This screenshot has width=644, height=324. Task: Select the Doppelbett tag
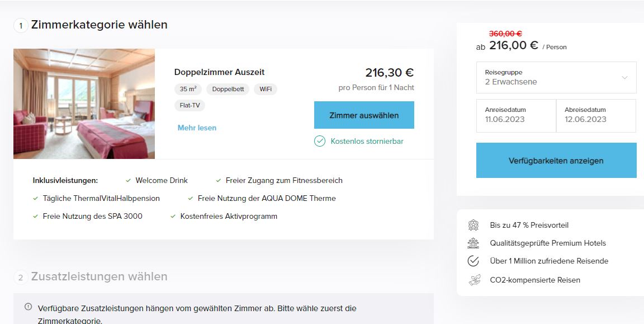tap(228, 89)
